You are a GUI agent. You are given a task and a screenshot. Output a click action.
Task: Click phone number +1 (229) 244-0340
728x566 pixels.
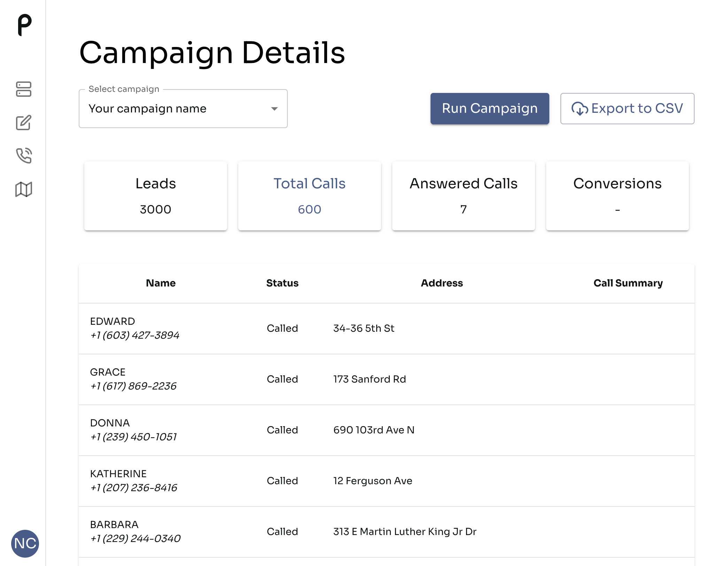coord(135,538)
